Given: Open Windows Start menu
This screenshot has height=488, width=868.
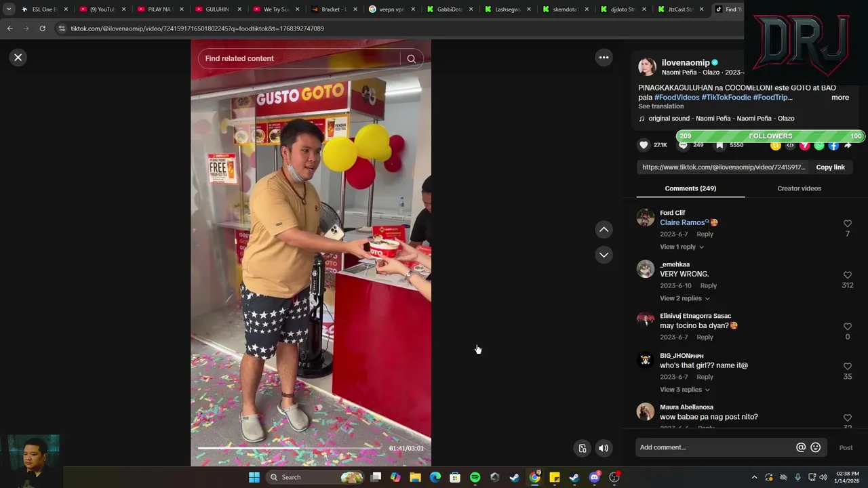Looking at the screenshot, I should click(254, 477).
